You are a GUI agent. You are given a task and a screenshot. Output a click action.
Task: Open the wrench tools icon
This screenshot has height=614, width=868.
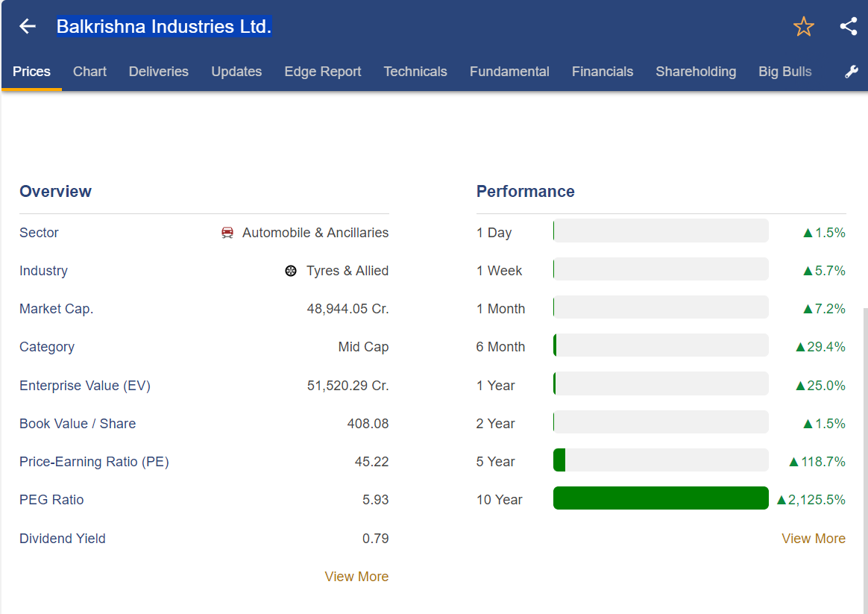coord(852,72)
